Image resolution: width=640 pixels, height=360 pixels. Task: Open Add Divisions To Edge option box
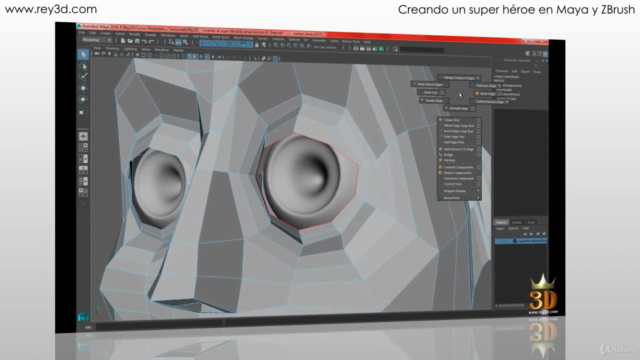click(478, 149)
